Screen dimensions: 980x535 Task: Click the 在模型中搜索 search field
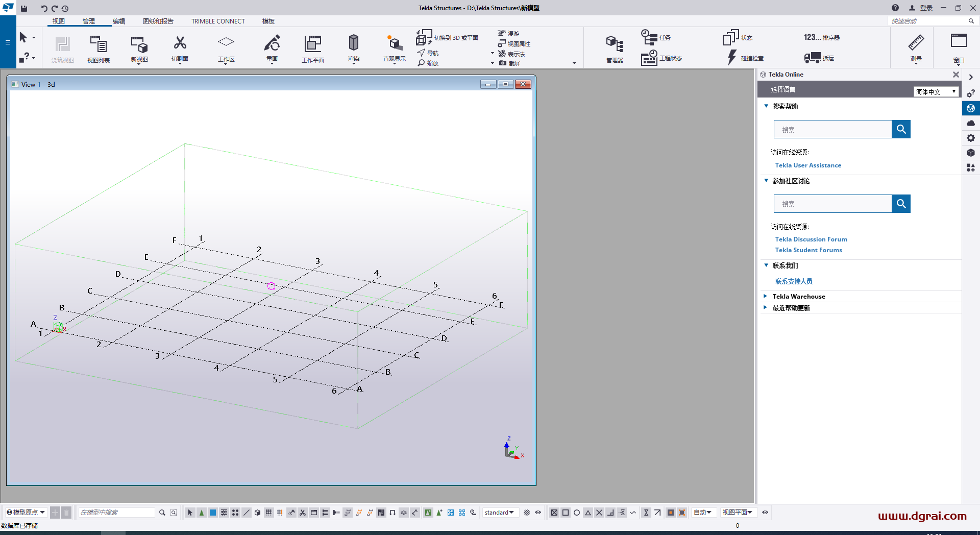(x=116, y=513)
